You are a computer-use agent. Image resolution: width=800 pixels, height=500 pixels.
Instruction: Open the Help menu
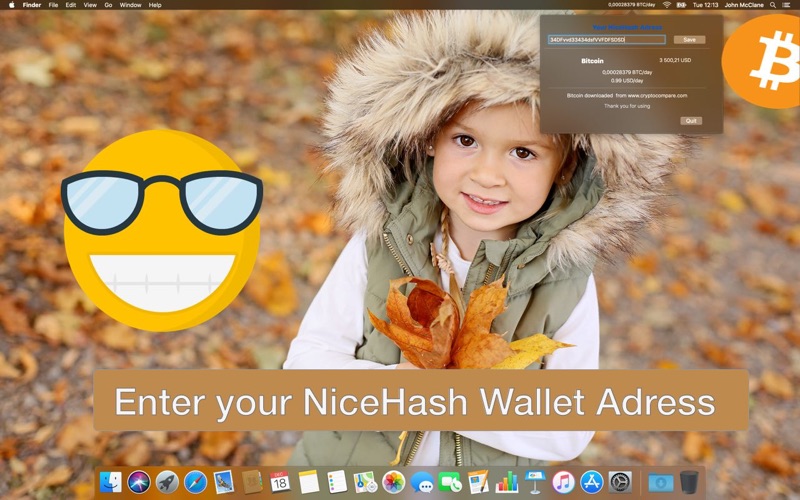point(155,5)
